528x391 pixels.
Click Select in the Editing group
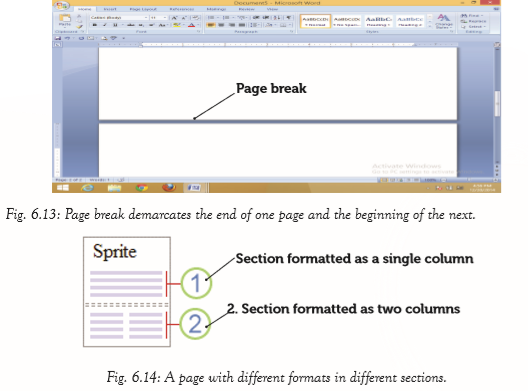point(472,26)
